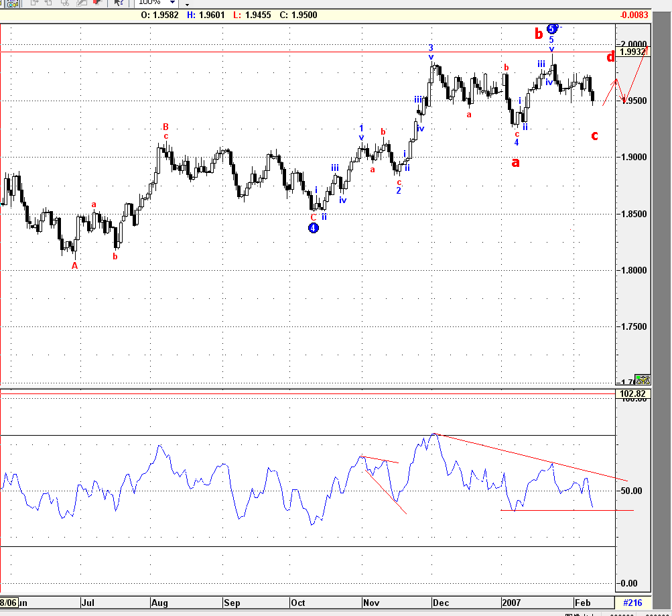672x616 pixels.
Task: Click the circled 4 wave marker on the chart
Action: pos(313,227)
